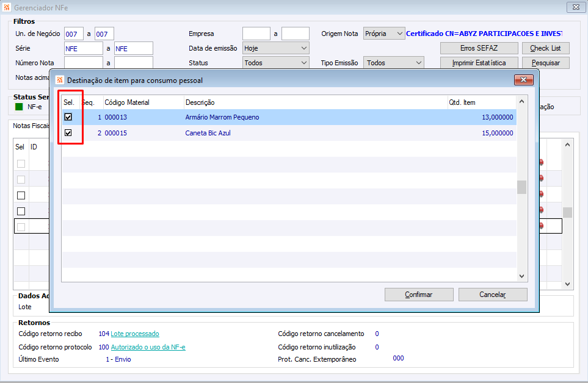Viewport: 588px width, 383px height.
Task: Open the Origem Nota dropdown
Action: tap(383, 34)
